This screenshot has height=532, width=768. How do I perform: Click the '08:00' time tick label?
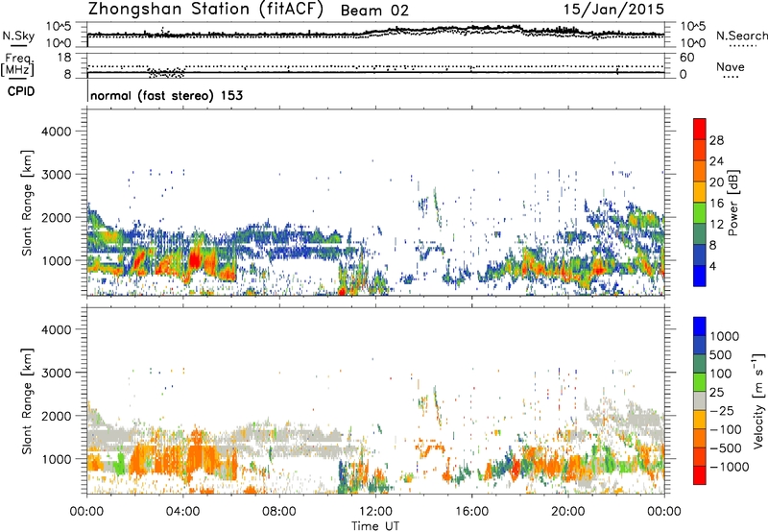coord(278,512)
